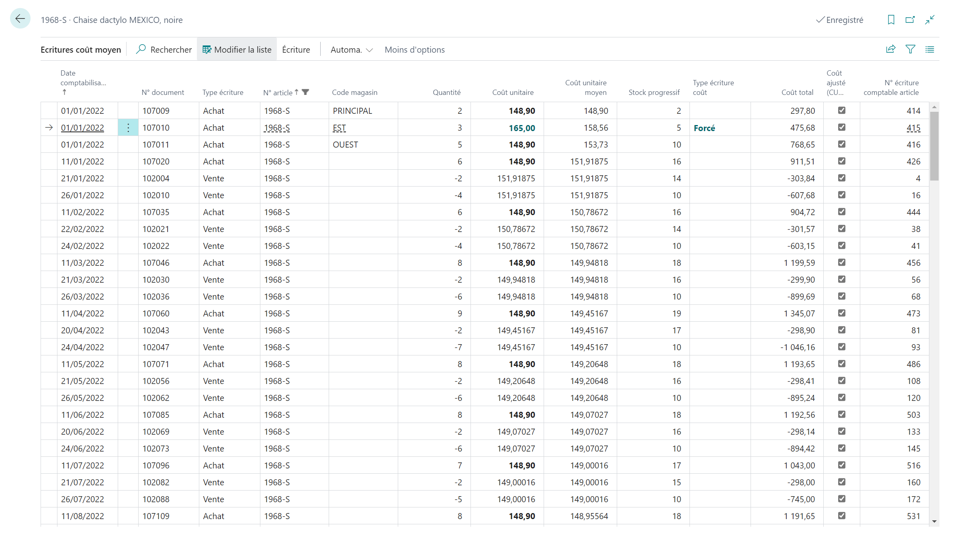This screenshot has height=540, width=980.
Task: Click unit cost 165,00 in row 107010
Action: pos(522,128)
